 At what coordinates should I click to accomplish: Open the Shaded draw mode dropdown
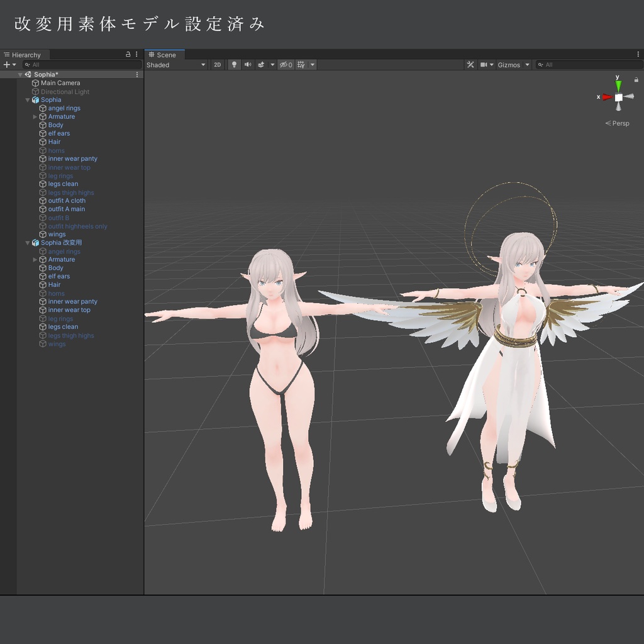(176, 64)
